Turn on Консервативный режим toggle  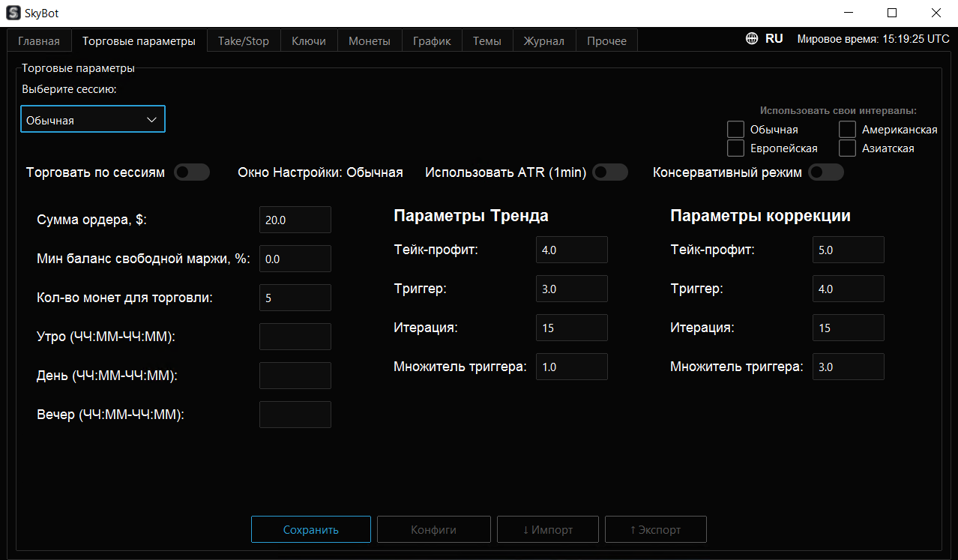tap(826, 172)
